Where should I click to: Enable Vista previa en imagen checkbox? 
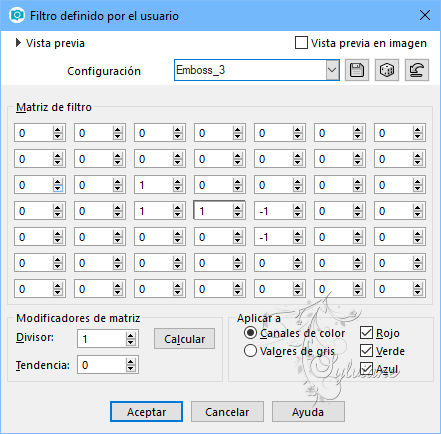point(301,43)
